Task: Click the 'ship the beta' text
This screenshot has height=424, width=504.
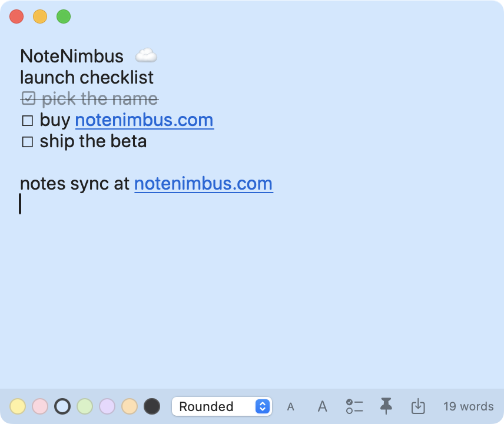Action: point(93,141)
